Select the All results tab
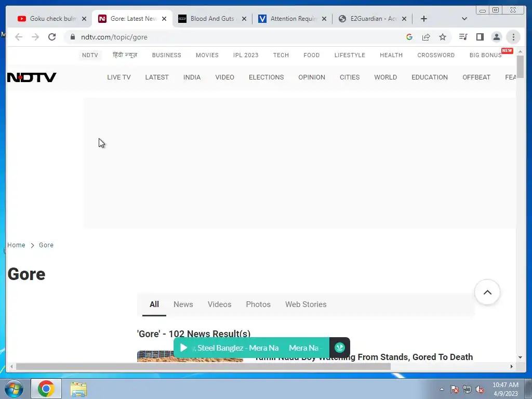Image resolution: width=532 pixels, height=399 pixels. pos(154,304)
